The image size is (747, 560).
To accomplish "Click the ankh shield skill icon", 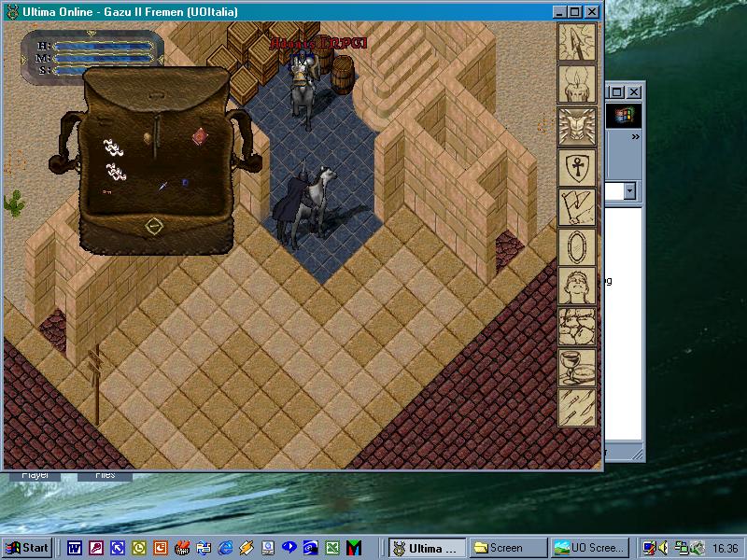I will click(x=577, y=167).
